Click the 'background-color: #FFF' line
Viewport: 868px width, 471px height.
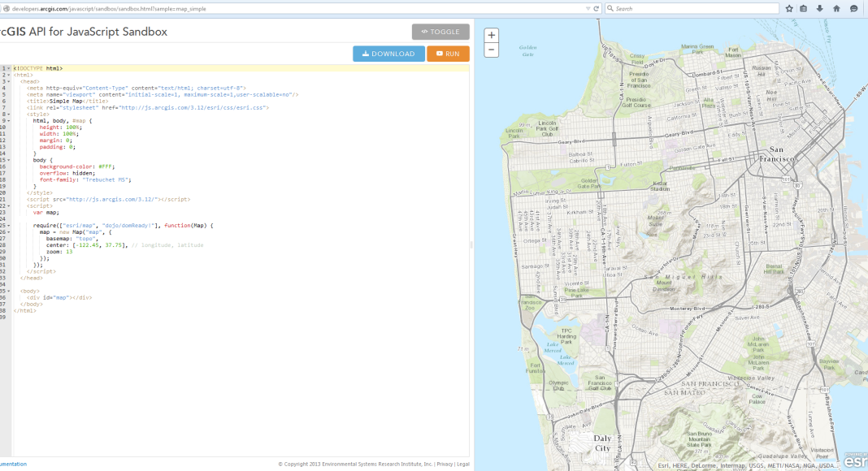77,167
